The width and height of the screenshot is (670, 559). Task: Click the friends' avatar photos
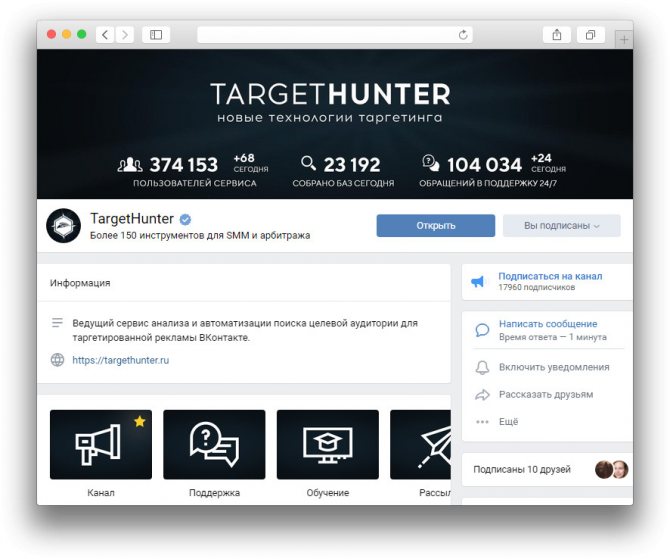point(611,469)
